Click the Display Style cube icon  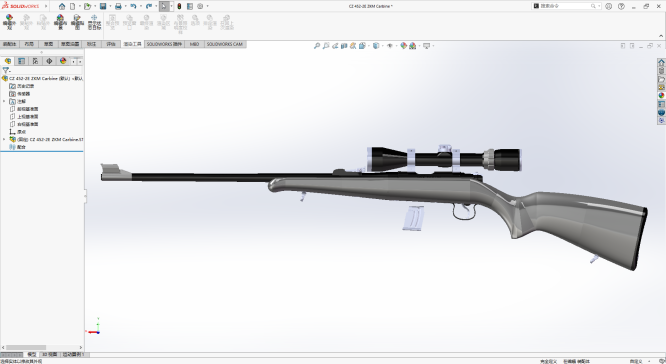coord(376,46)
